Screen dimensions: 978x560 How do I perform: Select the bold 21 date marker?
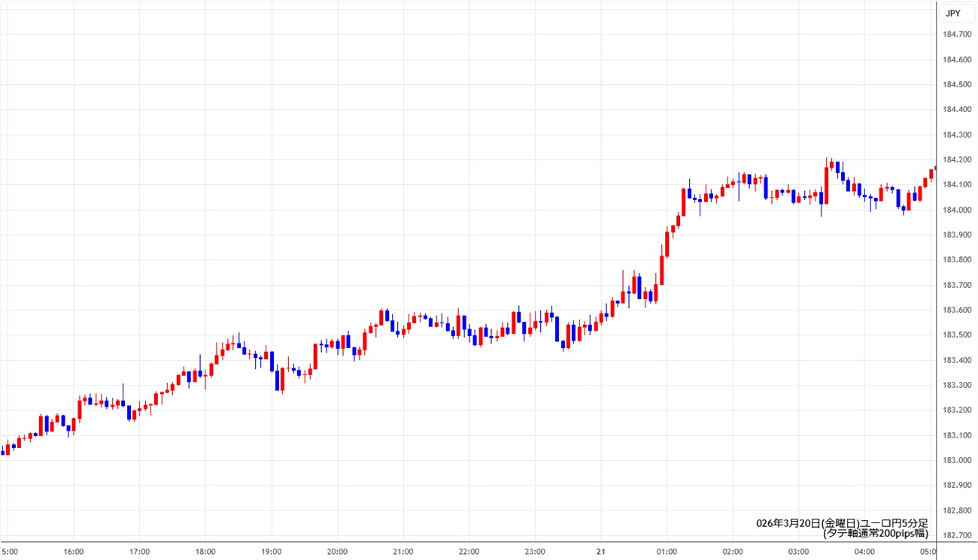[x=600, y=552]
